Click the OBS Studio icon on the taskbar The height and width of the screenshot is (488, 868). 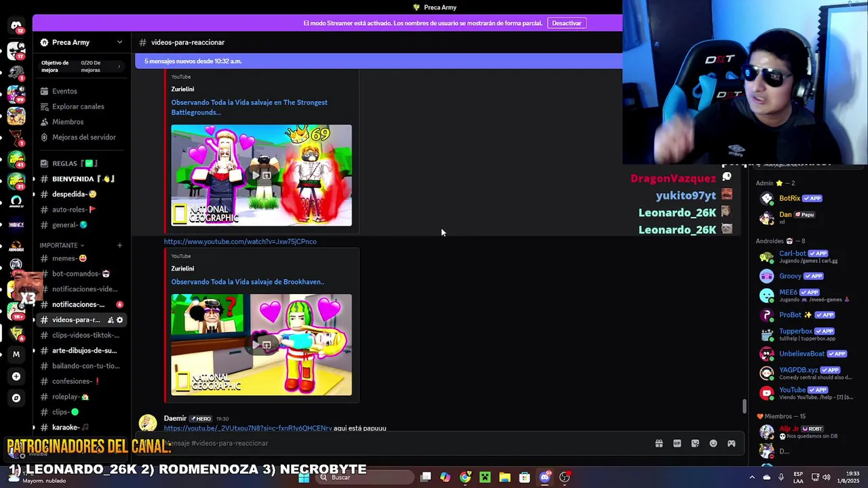pos(564,477)
